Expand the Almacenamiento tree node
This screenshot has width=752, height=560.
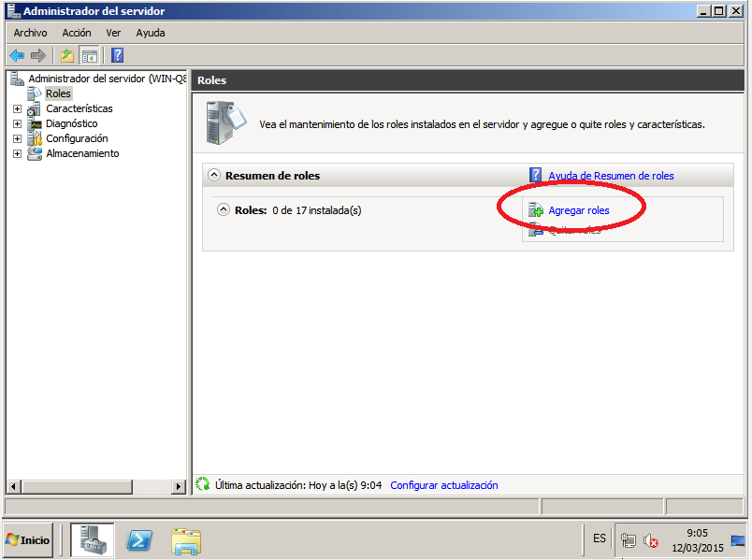point(17,153)
